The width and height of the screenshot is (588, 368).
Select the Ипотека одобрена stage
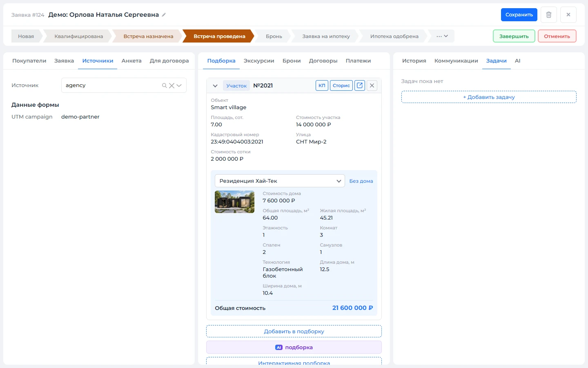pyautogui.click(x=394, y=36)
